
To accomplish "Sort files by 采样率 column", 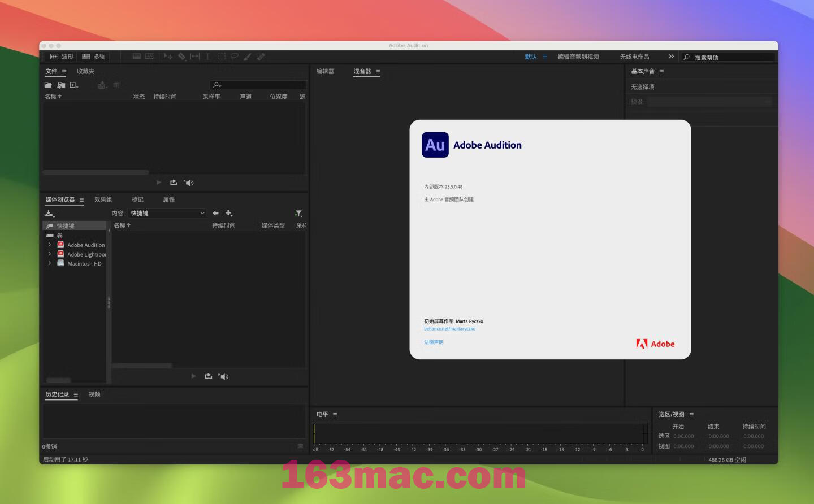I will pos(211,97).
